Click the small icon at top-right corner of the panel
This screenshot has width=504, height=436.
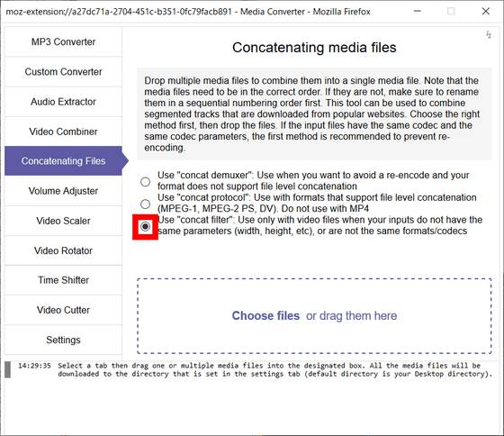(489, 34)
